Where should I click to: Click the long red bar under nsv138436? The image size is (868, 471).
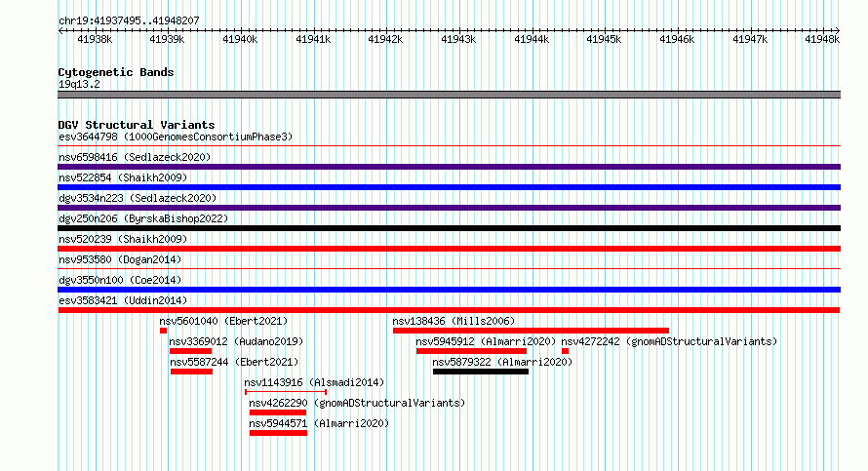(x=531, y=331)
